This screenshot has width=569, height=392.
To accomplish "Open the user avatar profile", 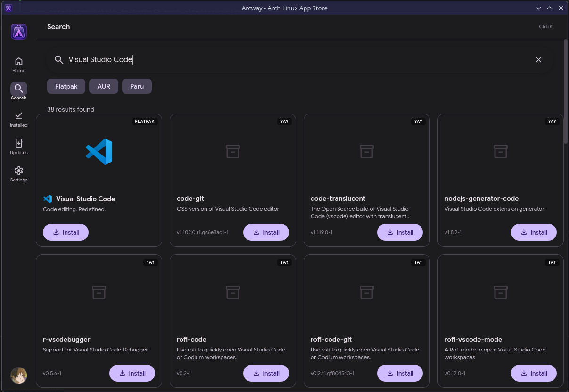I will (19, 375).
